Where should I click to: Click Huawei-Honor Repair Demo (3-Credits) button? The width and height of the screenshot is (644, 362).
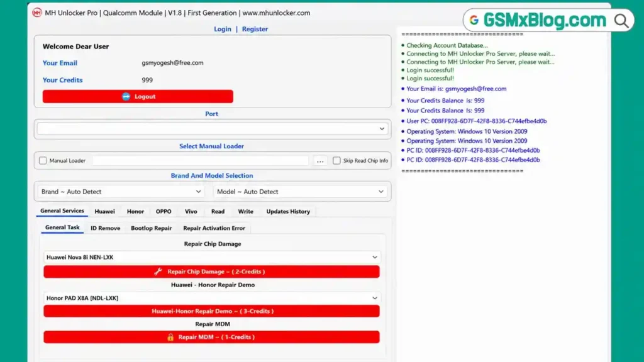coord(211,311)
